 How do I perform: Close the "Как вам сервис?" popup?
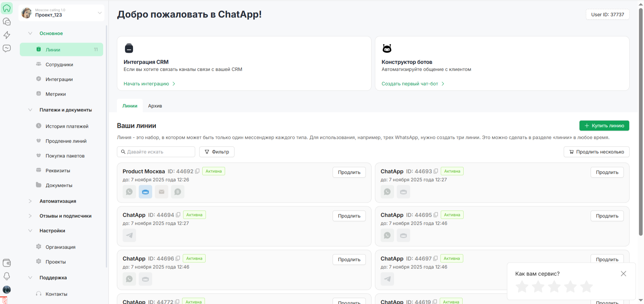[624, 274]
